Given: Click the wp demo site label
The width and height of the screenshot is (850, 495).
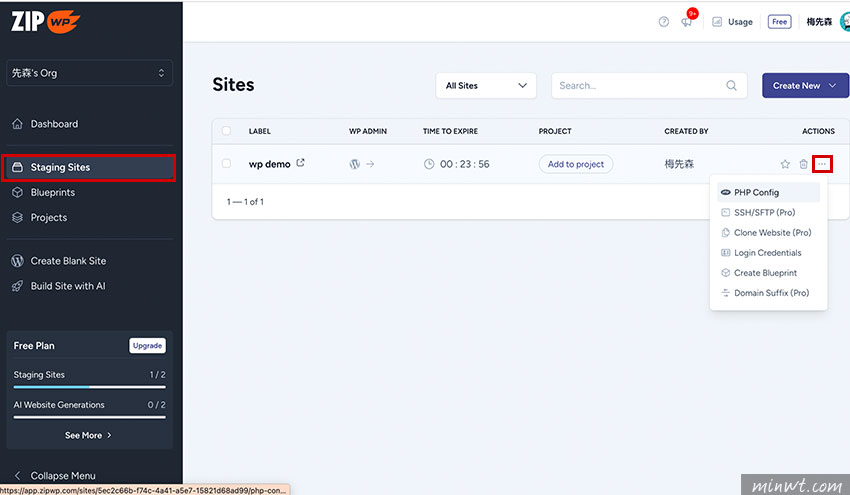Looking at the screenshot, I should pyautogui.click(x=269, y=164).
